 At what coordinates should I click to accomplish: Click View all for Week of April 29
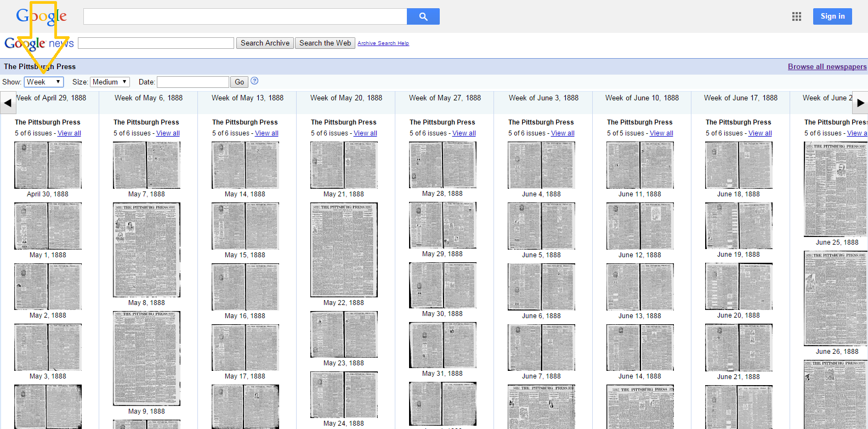pos(70,133)
